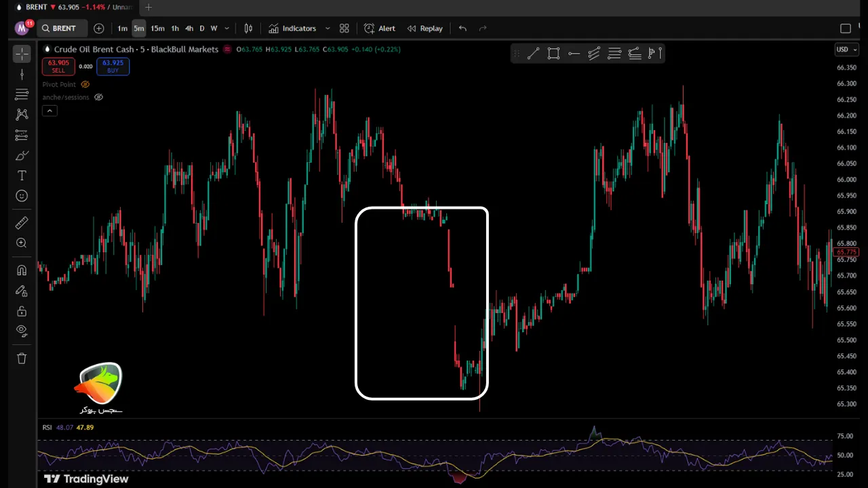Pick the rectangle tool in favorites toolbar
868x488 pixels.
click(x=553, y=54)
